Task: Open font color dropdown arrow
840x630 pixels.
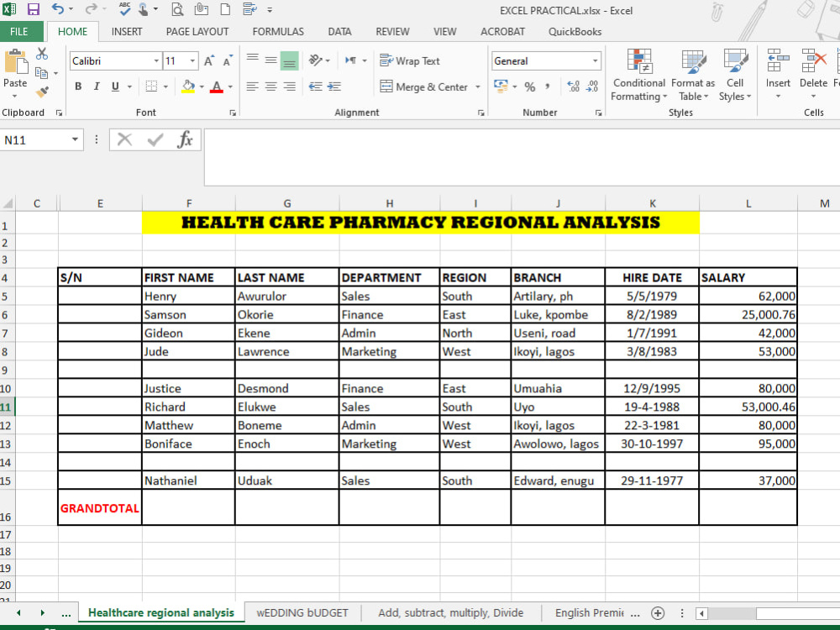Action: [x=230, y=87]
